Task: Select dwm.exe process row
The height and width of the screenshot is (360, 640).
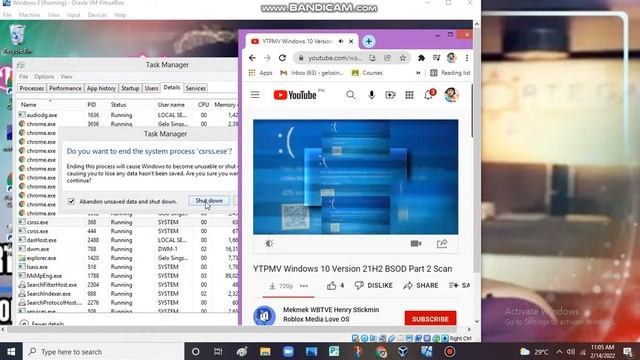Action: point(127,249)
